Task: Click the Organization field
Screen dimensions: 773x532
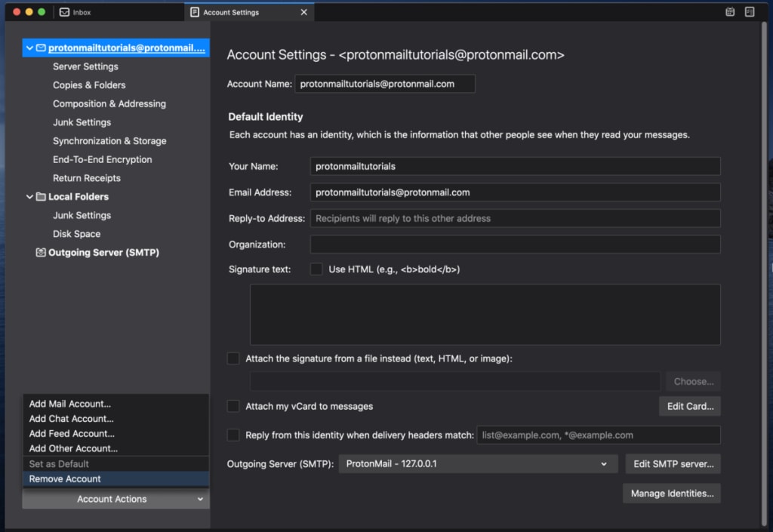Action: [515, 244]
